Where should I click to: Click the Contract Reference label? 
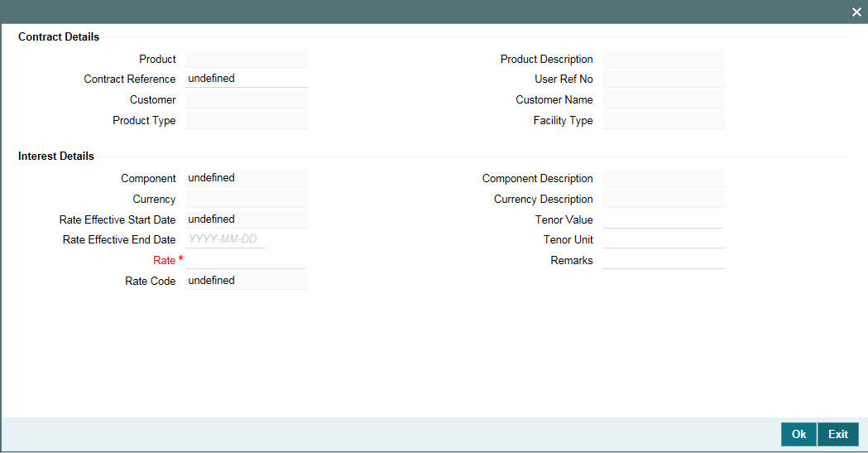click(x=130, y=80)
